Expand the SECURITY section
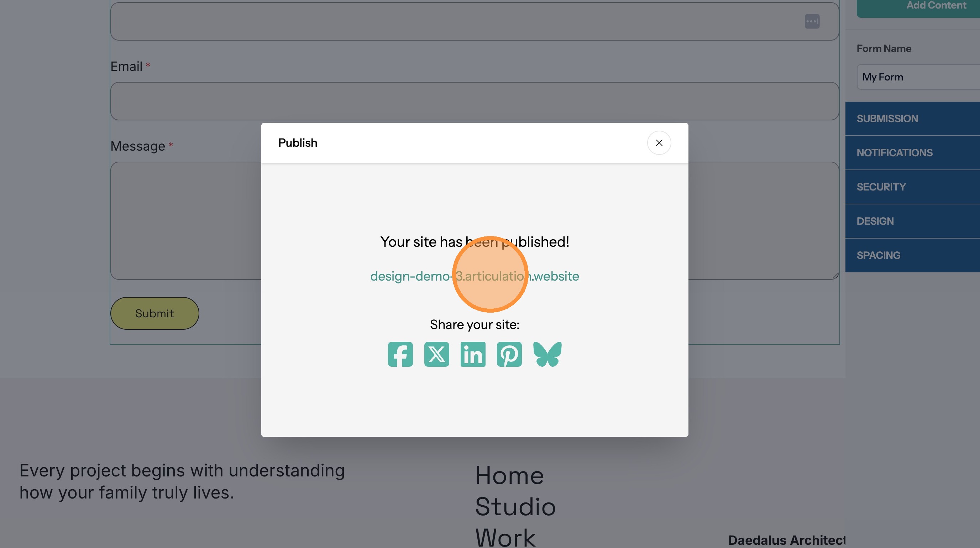The height and width of the screenshot is (548, 980). coord(912,187)
